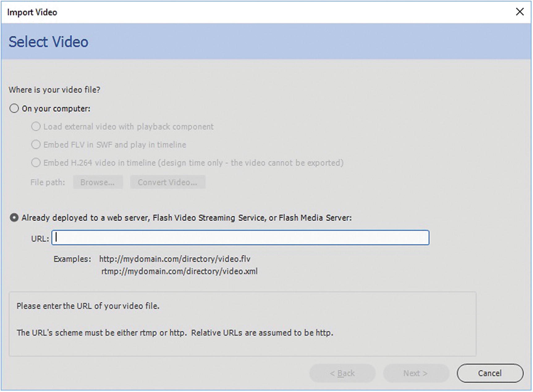Click the http example URL text
This screenshot has height=392, width=533.
[x=175, y=259]
